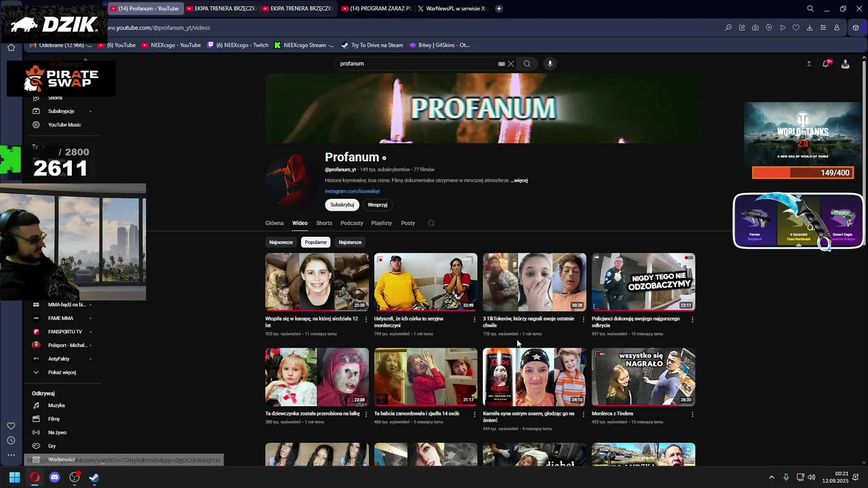Open YouTube account avatar menu

tap(845, 64)
